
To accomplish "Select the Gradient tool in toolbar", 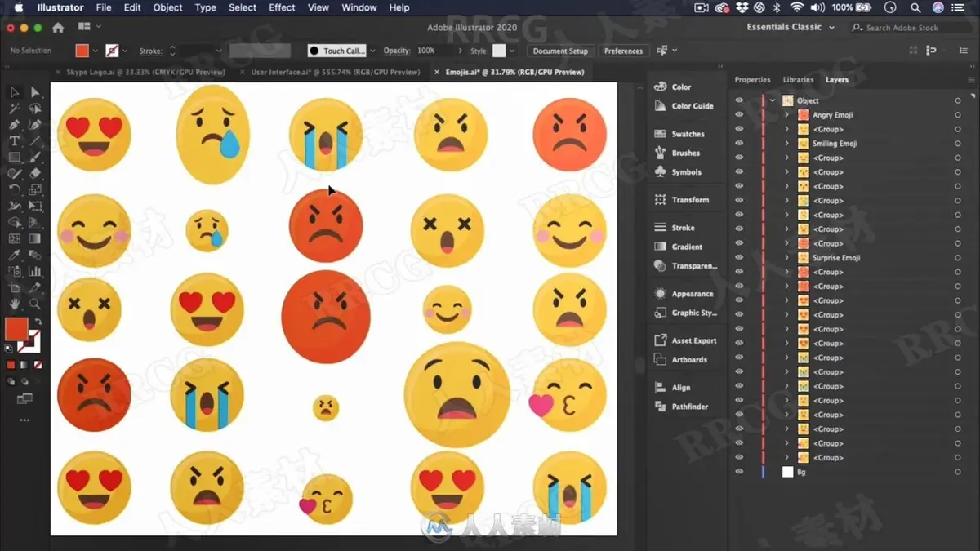I will [35, 239].
